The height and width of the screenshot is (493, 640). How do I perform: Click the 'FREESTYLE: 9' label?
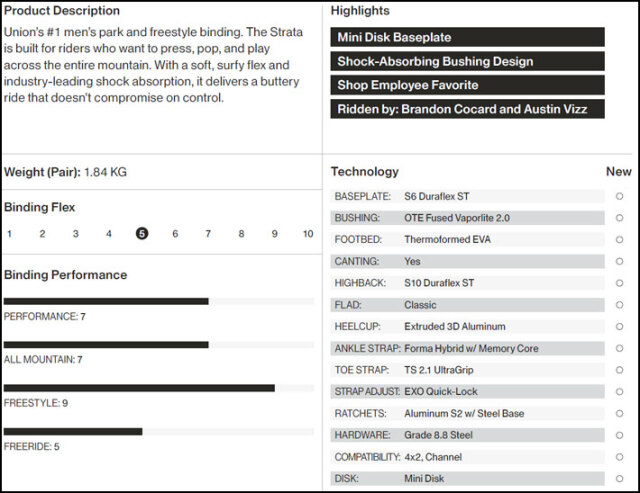[36, 403]
